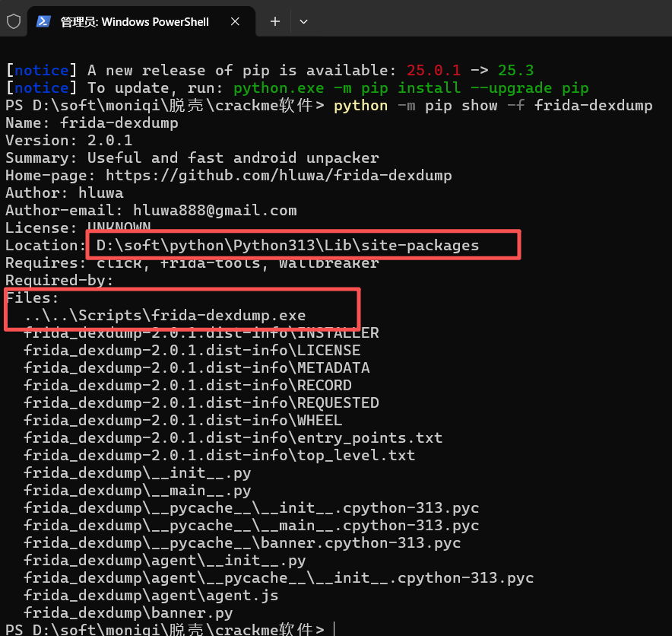
Task: Click the dist-info\entry_points.txt file entry
Action: 233,438
